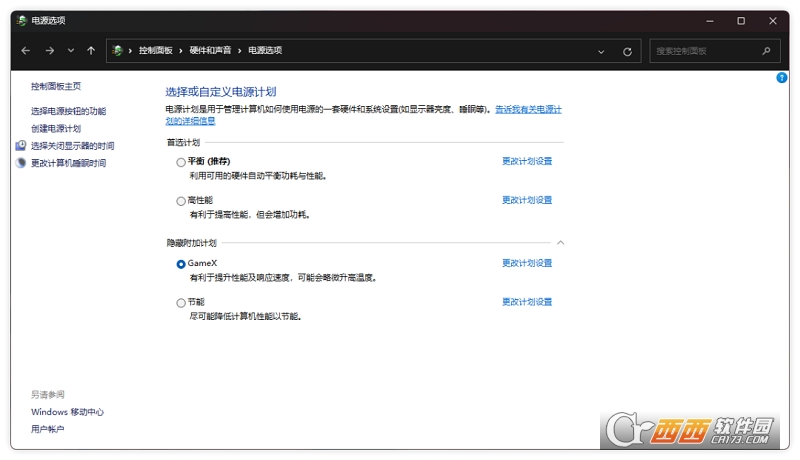Image resolution: width=800 pixels, height=460 pixels.
Task: Expand the chevron before 控制面板 breadcrumb
Action: pos(130,50)
